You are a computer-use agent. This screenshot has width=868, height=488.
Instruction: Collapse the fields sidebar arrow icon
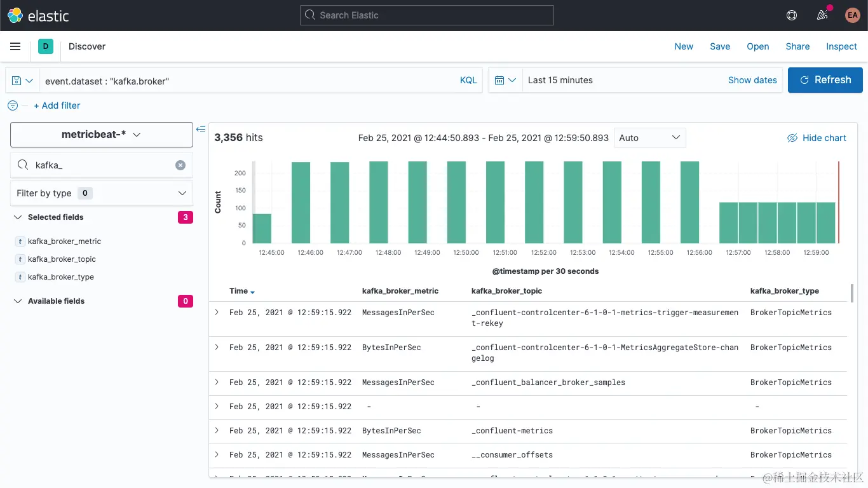201,129
